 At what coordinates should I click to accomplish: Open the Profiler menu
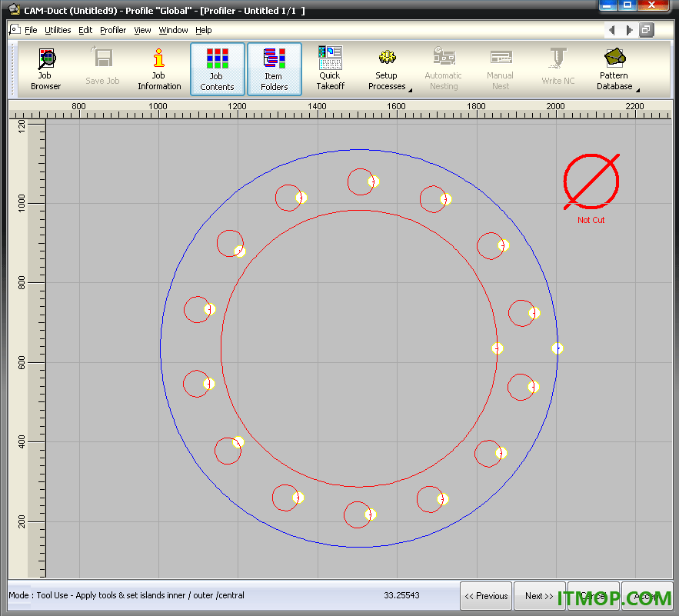pos(113,30)
